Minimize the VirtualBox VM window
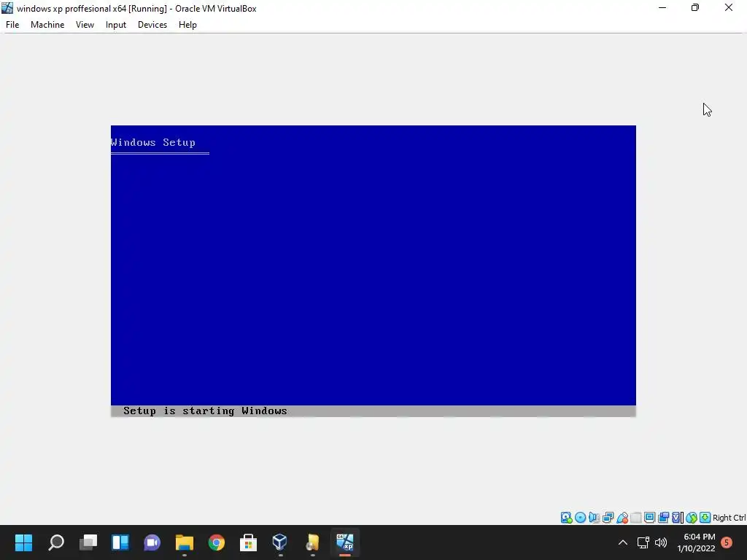 [x=662, y=8]
